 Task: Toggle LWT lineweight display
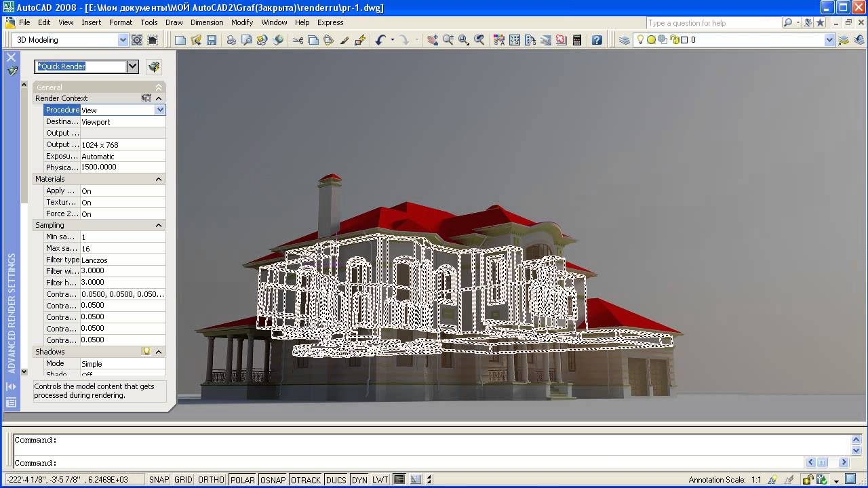click(x=380, y=480)
